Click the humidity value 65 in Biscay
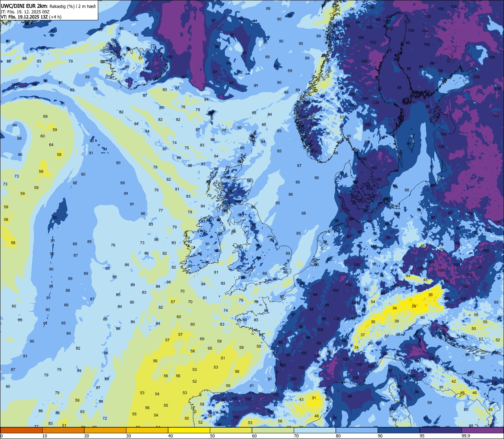504x439 pixels. [210, 348]
